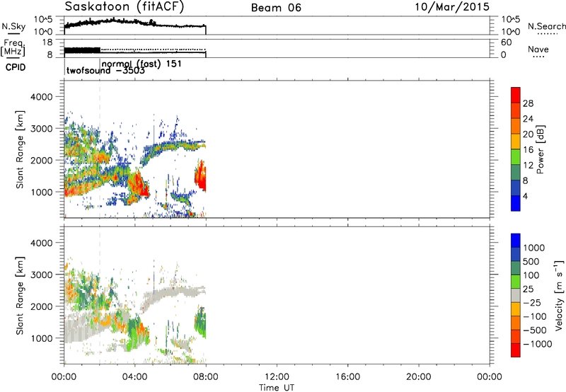The image size is (566, 392).
Task: Click the Freq. [MHz] axis label
Action: click(x=13, y=47)
